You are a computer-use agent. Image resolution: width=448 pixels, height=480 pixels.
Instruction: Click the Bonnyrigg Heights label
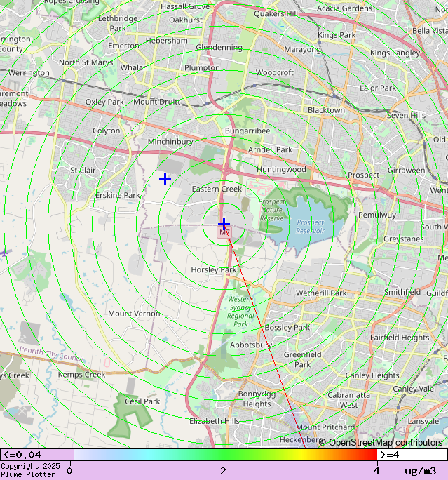257,399
